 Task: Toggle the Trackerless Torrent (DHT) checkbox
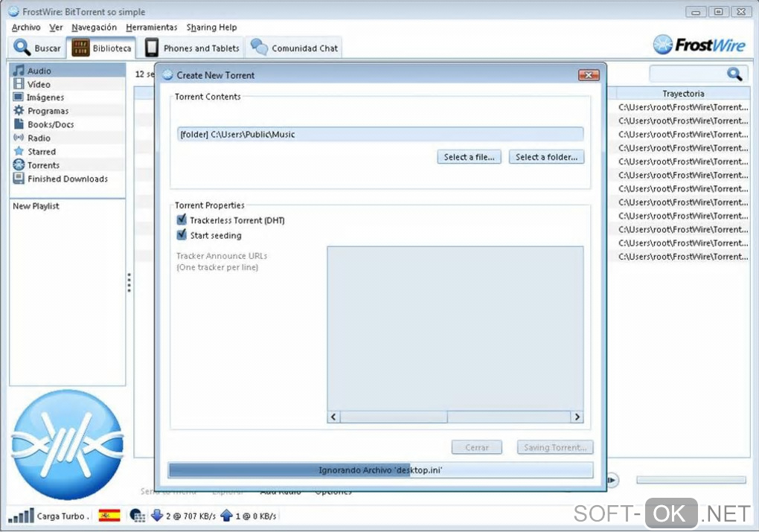point(182,219)
